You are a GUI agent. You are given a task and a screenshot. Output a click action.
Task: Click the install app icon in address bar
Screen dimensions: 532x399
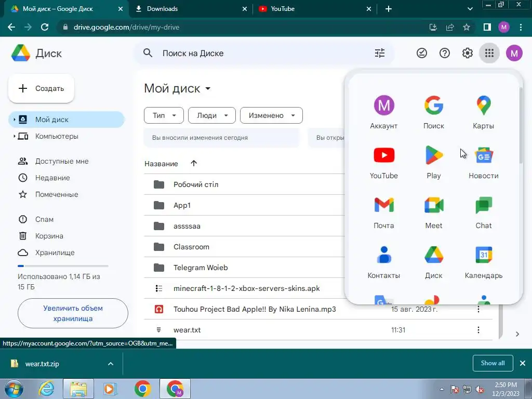click(x=433, y=27)
